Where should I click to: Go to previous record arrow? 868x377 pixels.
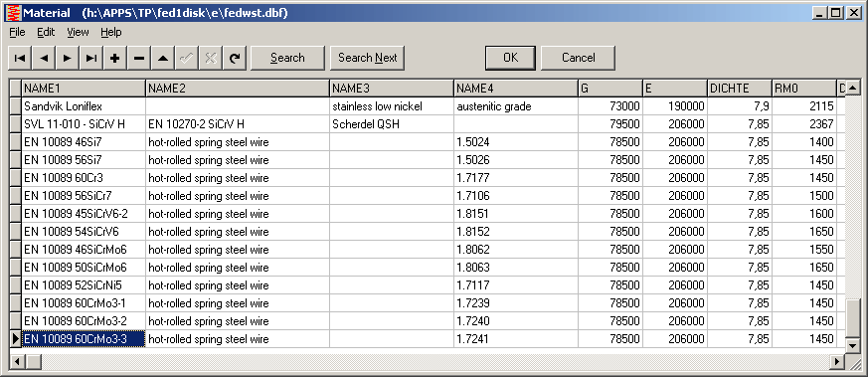[x=44, y=58]
